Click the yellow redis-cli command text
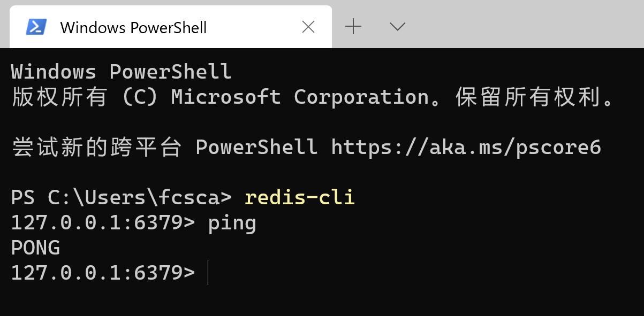Screen dimensions: 644x316 click(x=300, y=198)
